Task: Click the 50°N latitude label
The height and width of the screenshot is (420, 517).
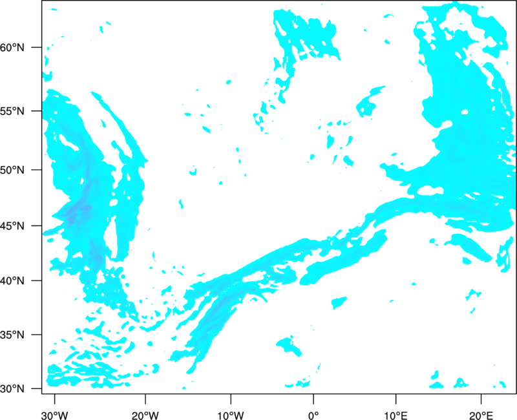Action: pyautogui.click(x=12, y=170)
